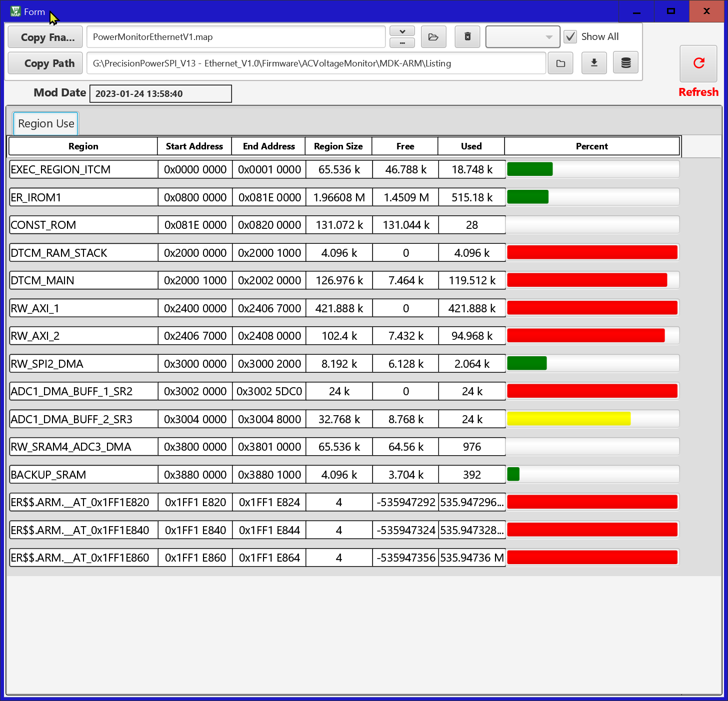
Task: Click the Start Address column header
Action: 194,146
